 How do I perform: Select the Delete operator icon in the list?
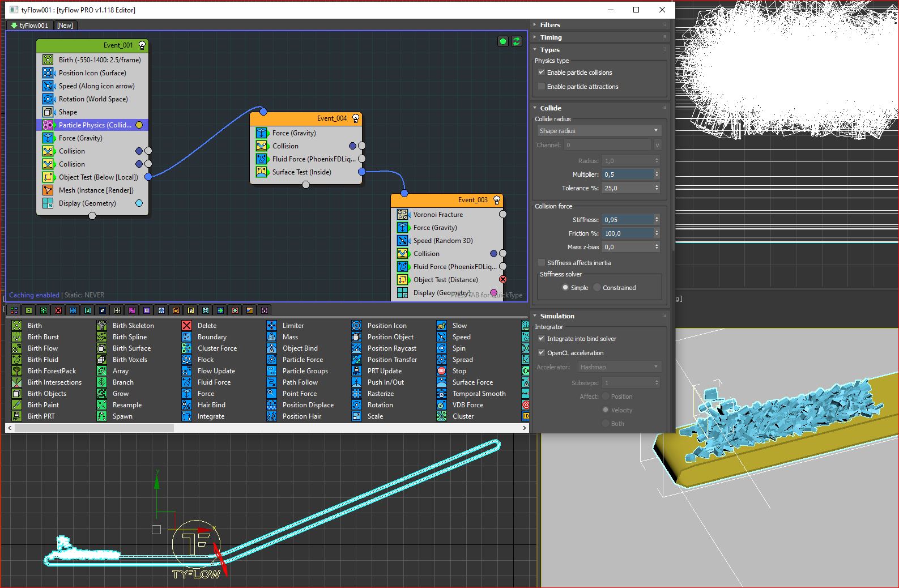pos(186,326)
